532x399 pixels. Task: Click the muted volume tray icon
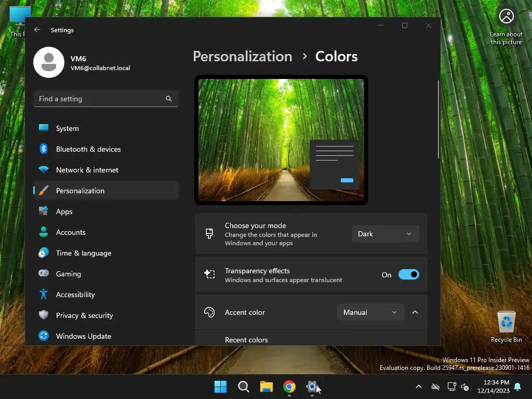pos(465,387)
